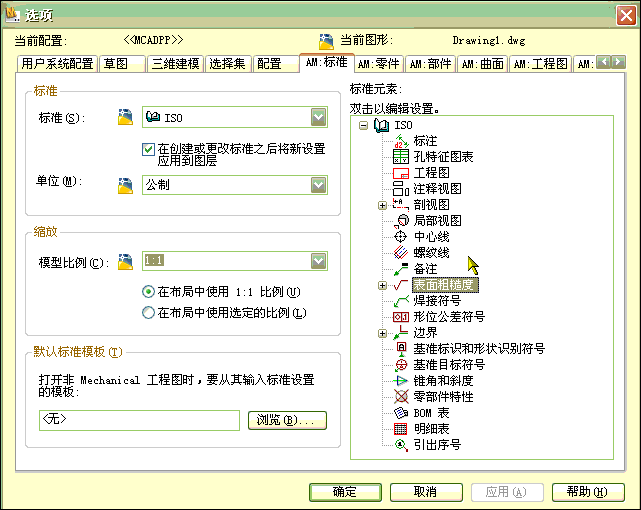Viewport: 641px width, 510px height.
Task: Open the AM:部件 tab
Action: coord(430,64)
